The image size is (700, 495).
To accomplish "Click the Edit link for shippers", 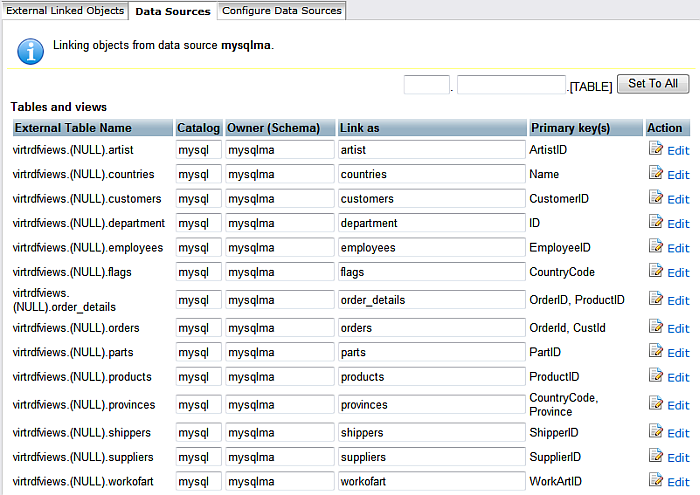I will [678, 433].
